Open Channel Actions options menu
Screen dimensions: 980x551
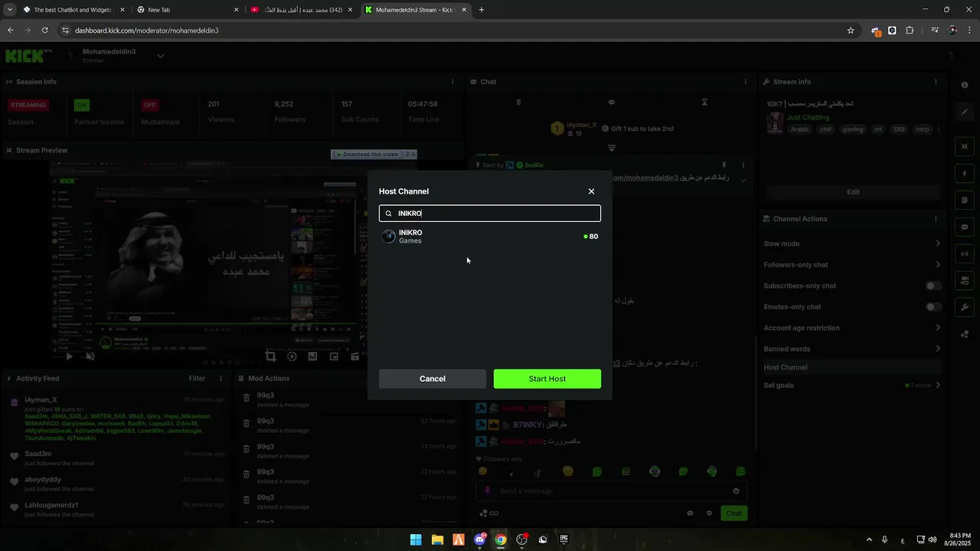[935, 219]
